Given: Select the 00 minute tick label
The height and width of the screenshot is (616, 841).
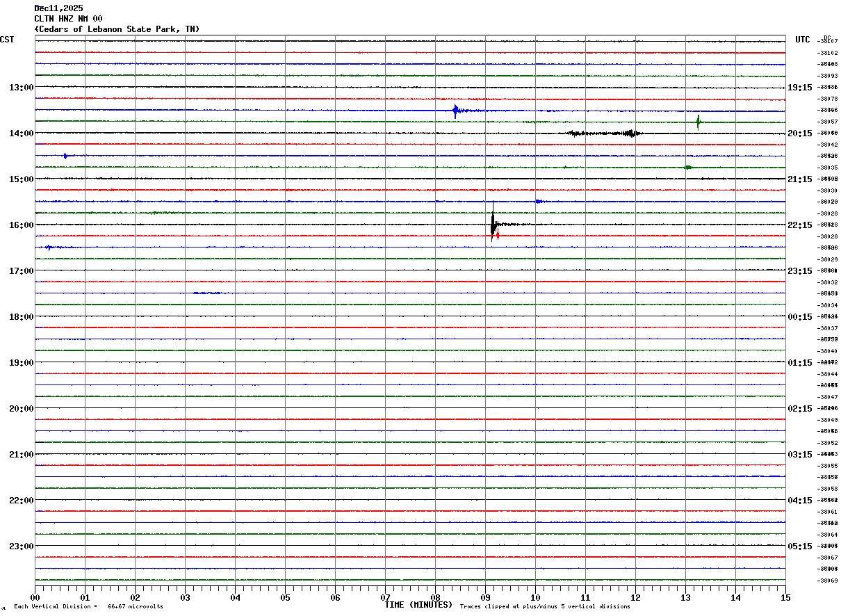Looking at the screenshot, I should 35,597.
